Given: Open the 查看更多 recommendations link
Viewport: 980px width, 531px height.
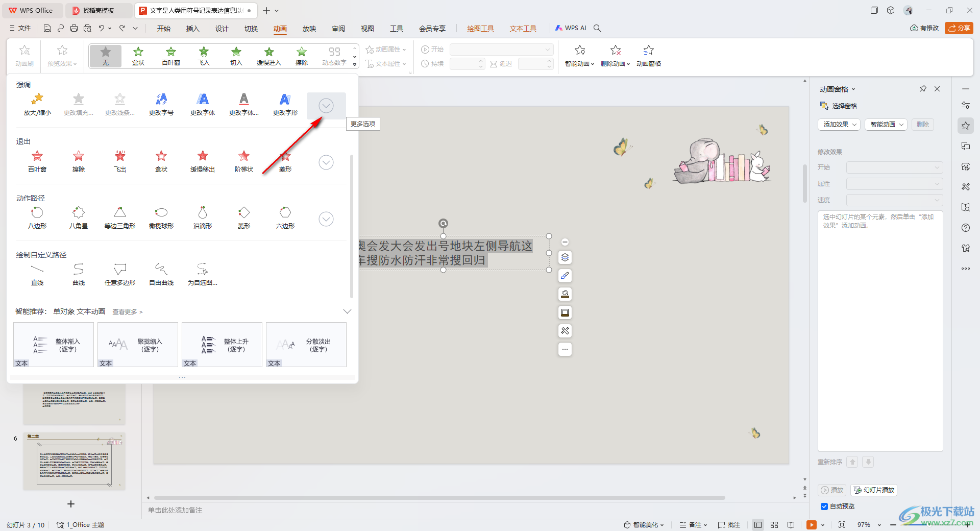Looking at the screenshot, I should coord(127,312).
